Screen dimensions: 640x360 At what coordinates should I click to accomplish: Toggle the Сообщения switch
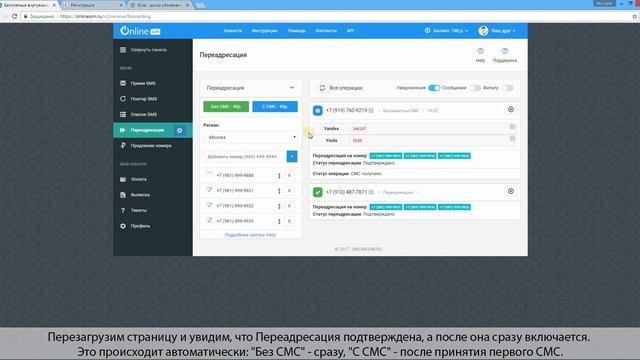pyautogui.click(x=475, y=88)
